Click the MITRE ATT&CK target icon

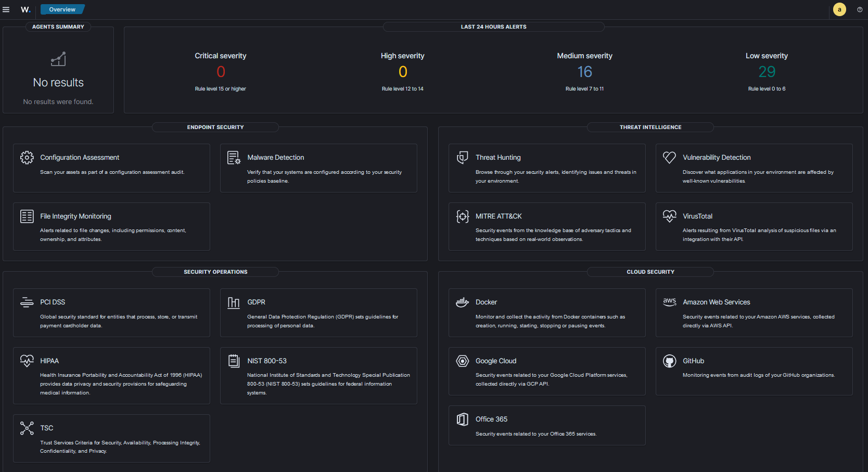pyautogui.click(x=462, y=216)
